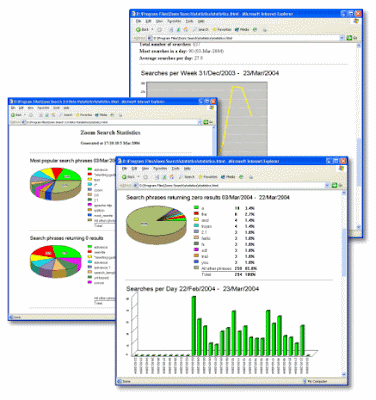Click the History icon in the zero-results window
The height and width of the screenshot is (400, 376).
241,177
